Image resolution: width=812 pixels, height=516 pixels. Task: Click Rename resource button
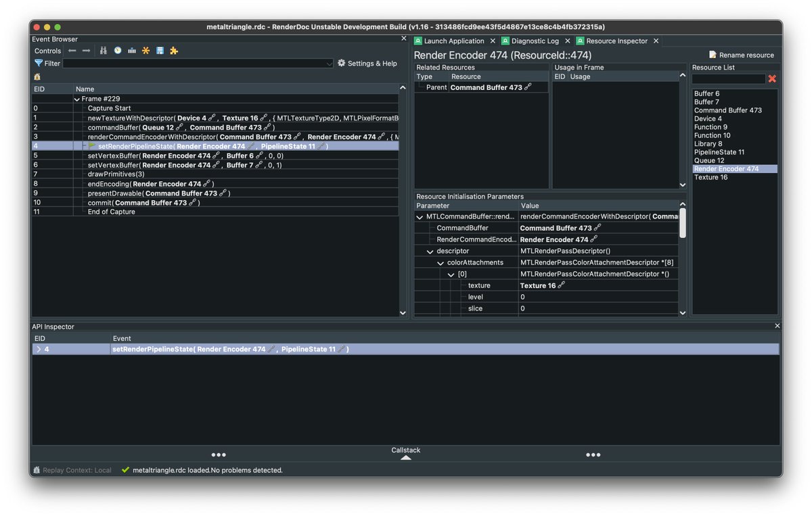click(x=742, y=55)
